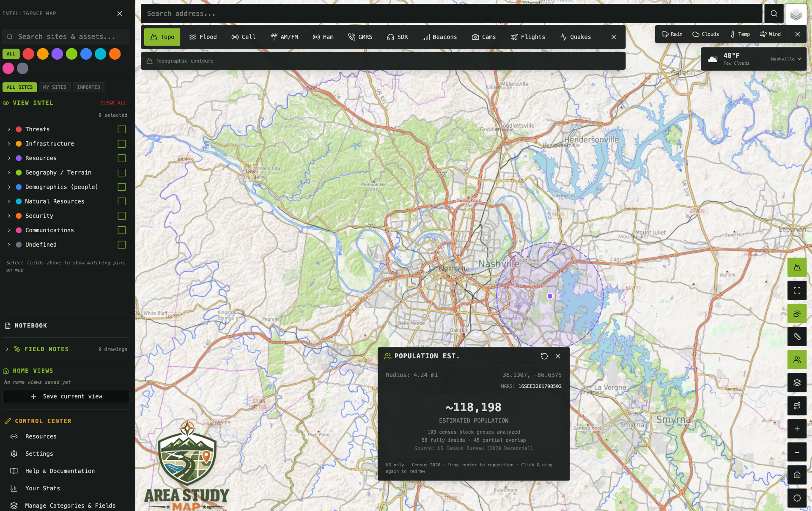Check the Infrastructure checkbox
This screenshot has width=812, height=511.
pos(121,144)
